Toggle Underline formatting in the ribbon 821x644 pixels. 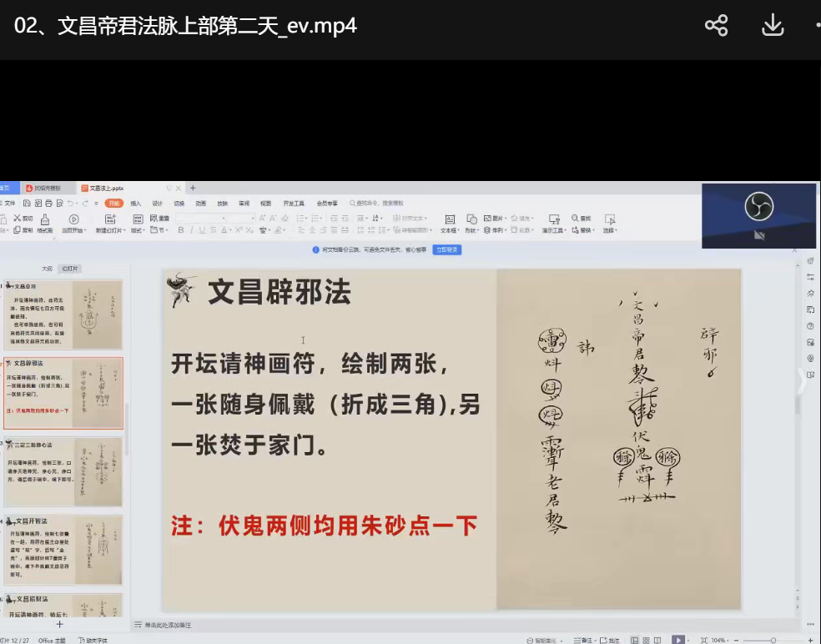(202, 230)
